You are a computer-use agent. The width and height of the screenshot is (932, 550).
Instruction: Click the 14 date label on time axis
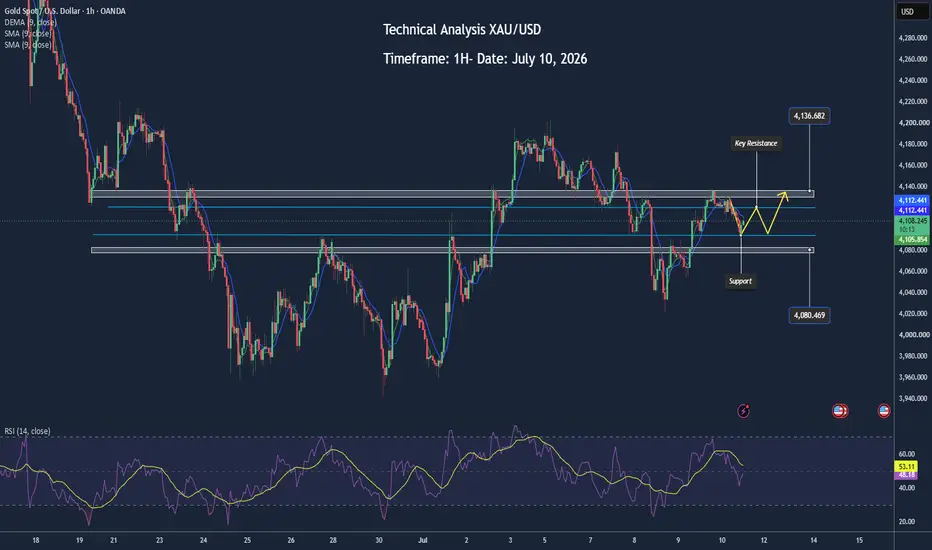[x=813, y=540]
